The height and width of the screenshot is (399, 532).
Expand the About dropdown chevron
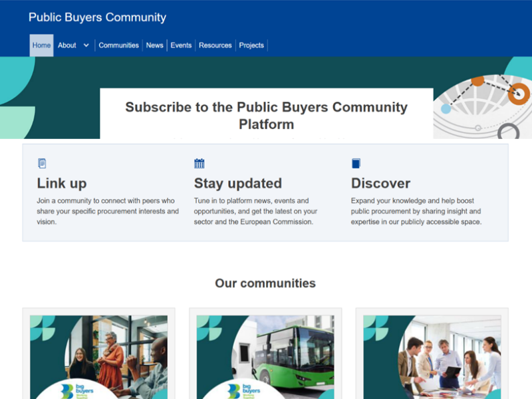click(x=86, y=45)
